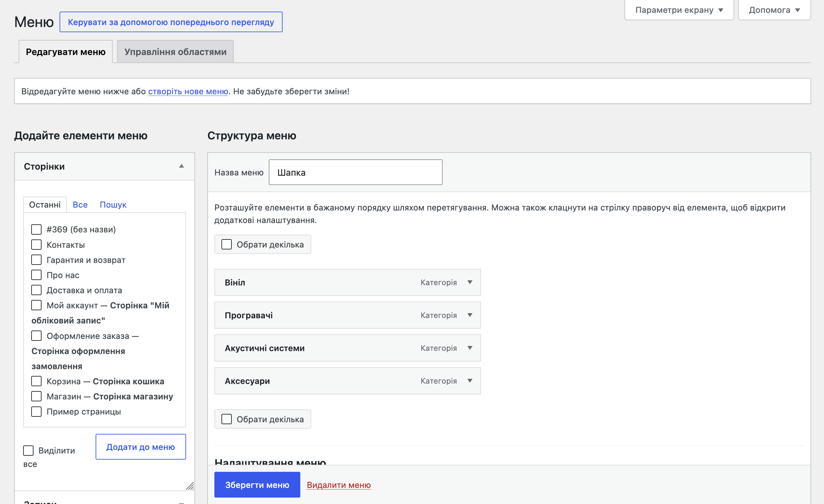Enable the upper Обрати декілька checkbox

coord(227,245)
